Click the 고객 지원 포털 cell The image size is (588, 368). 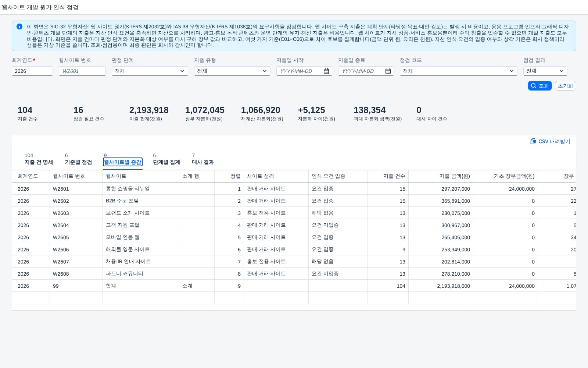coord(141,225)
